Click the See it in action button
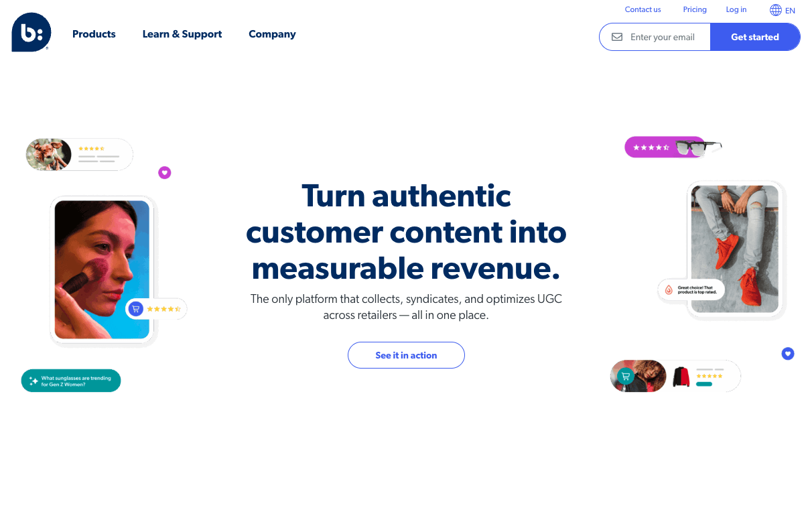The image size is (812, 524). pyautogui.click(x=406, y=355)
